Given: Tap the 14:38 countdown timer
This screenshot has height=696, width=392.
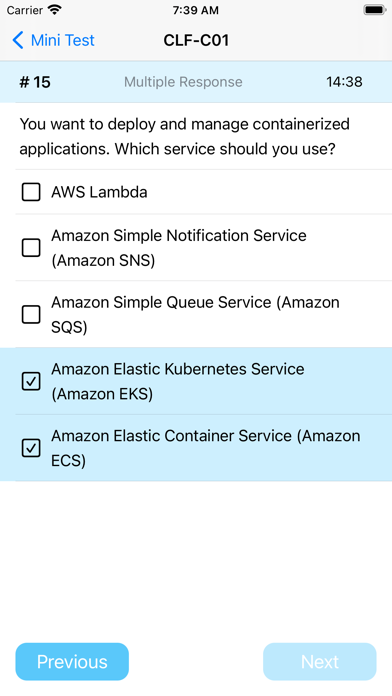Looking at the screenshot, I should (344, 82).
